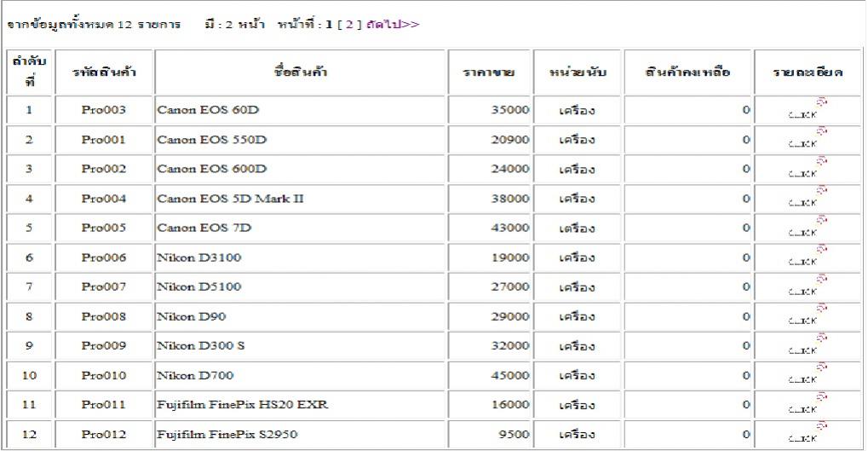Click price value 43000

(510, 228)
